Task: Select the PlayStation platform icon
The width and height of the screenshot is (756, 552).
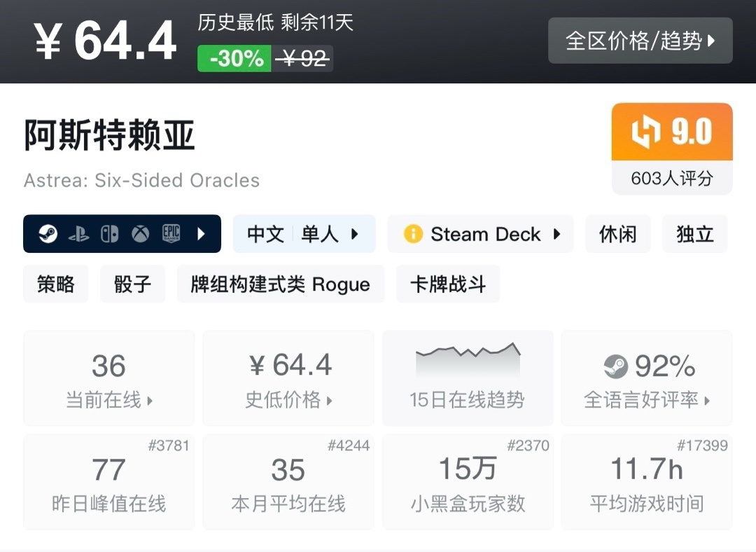Action: (79, 233)
